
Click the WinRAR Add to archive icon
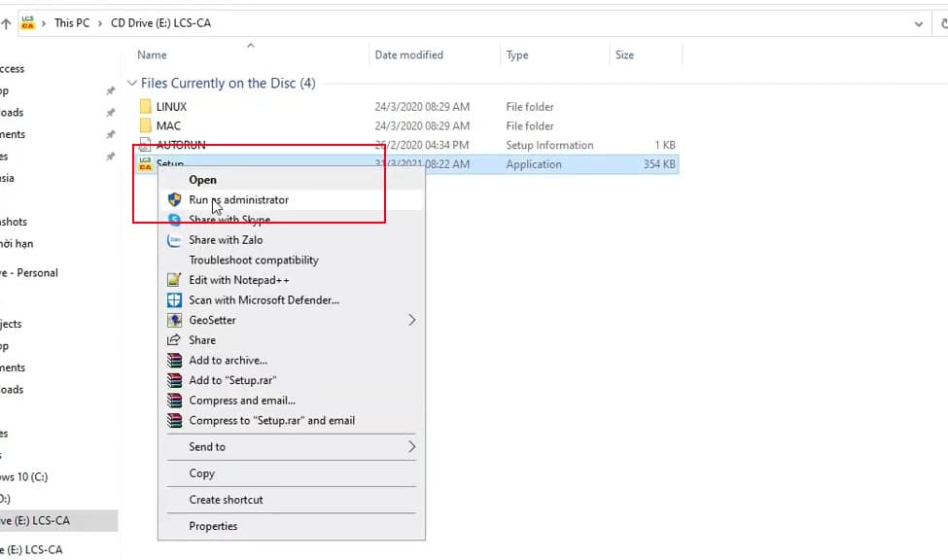(175, 361)
